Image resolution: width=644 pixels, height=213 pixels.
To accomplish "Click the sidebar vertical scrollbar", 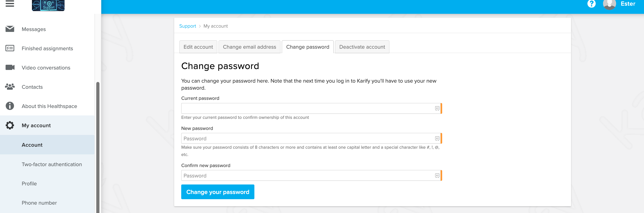I will pos(98,147).
